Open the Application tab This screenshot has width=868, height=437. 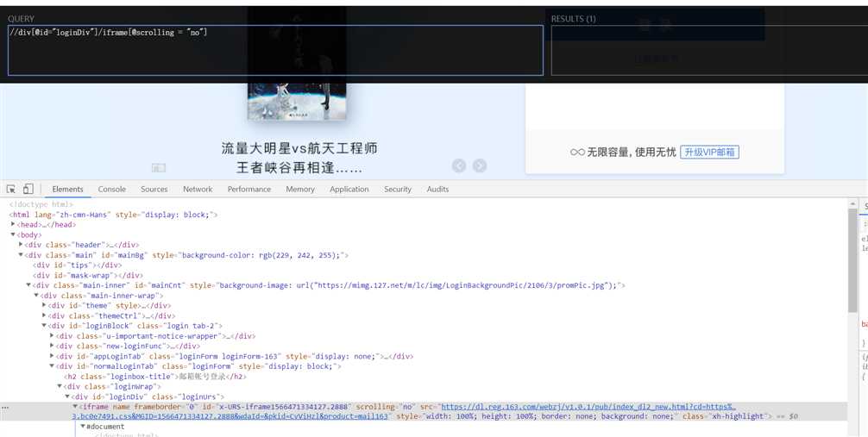coord(349,189)
